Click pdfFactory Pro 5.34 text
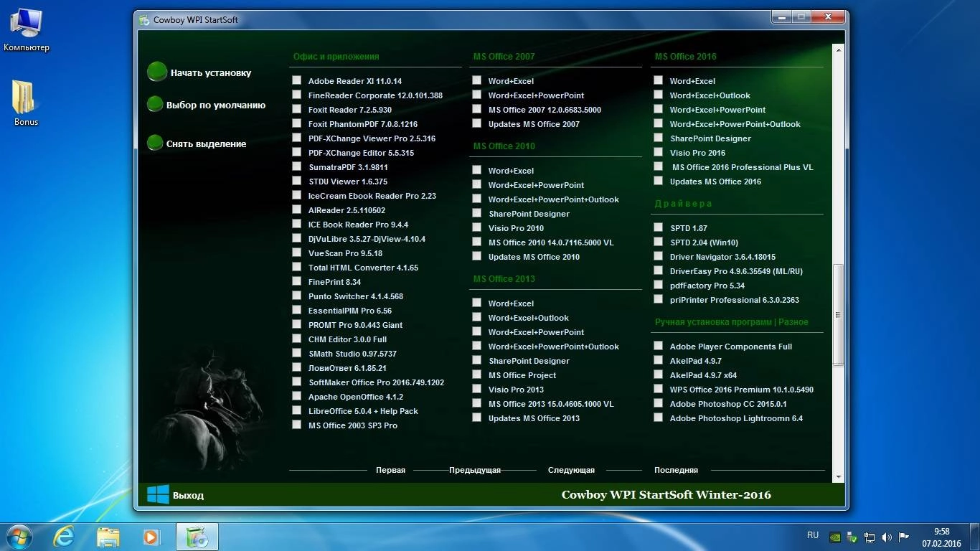This screenshot has height=551, width=980. tap(707, 286)
